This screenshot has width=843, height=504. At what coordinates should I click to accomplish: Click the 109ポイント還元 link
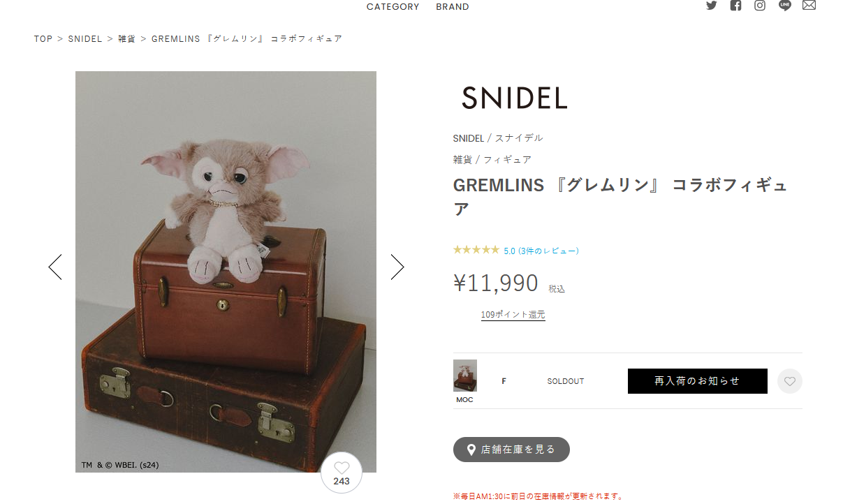[513, 315]
